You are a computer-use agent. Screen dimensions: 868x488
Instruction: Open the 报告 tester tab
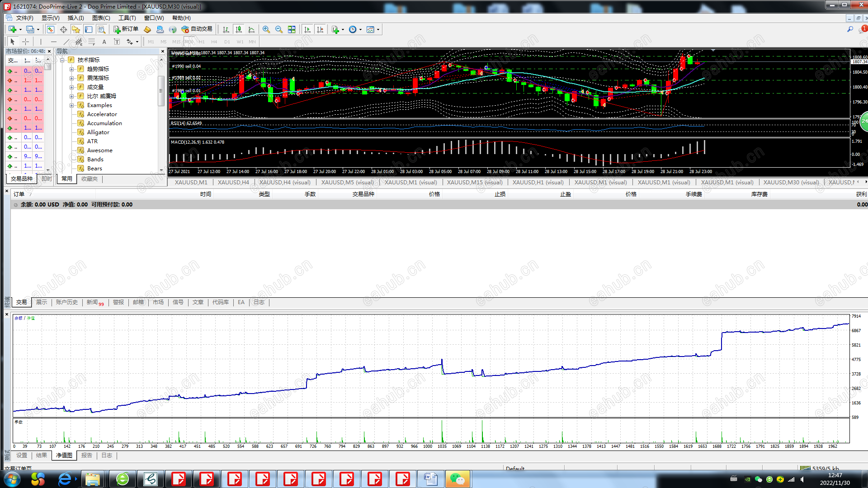(86, 455)
